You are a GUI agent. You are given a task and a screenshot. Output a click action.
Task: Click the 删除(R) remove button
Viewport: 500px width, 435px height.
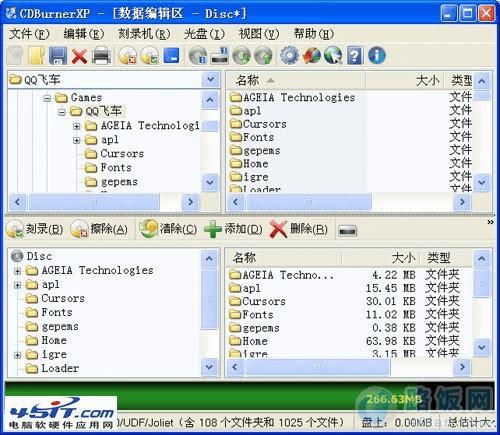coord(299,229)
